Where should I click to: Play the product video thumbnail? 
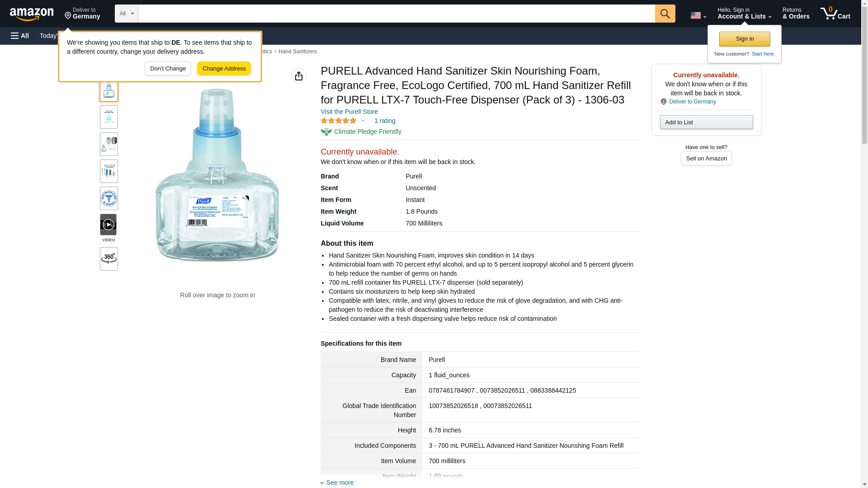108,225
